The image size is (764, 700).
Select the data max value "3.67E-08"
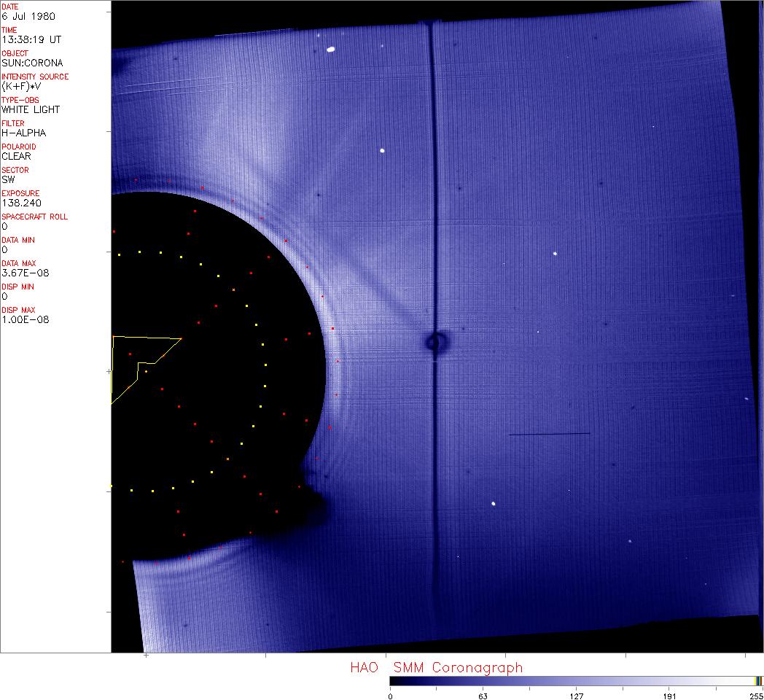[x=26, y=273]
